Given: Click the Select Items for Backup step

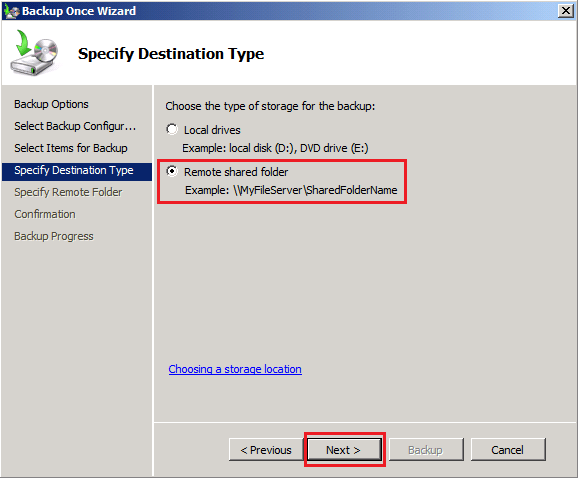Looking at the screenshot, I should click(71, 148).
